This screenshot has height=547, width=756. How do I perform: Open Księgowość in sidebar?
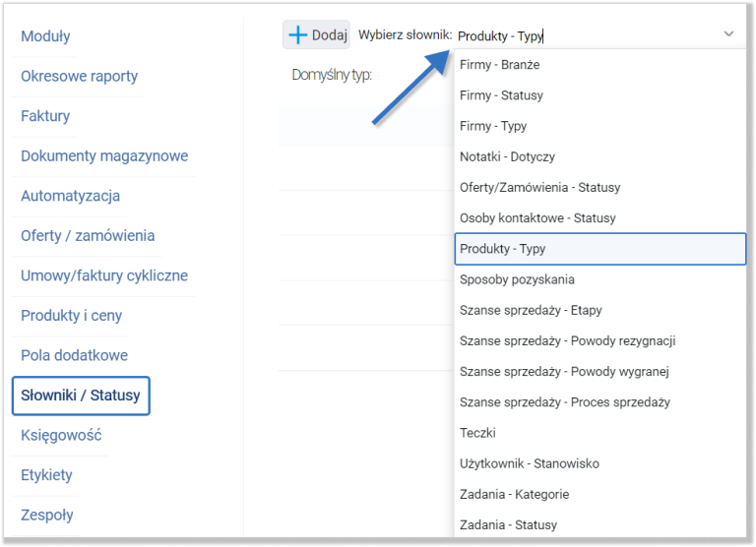(61, 435)
